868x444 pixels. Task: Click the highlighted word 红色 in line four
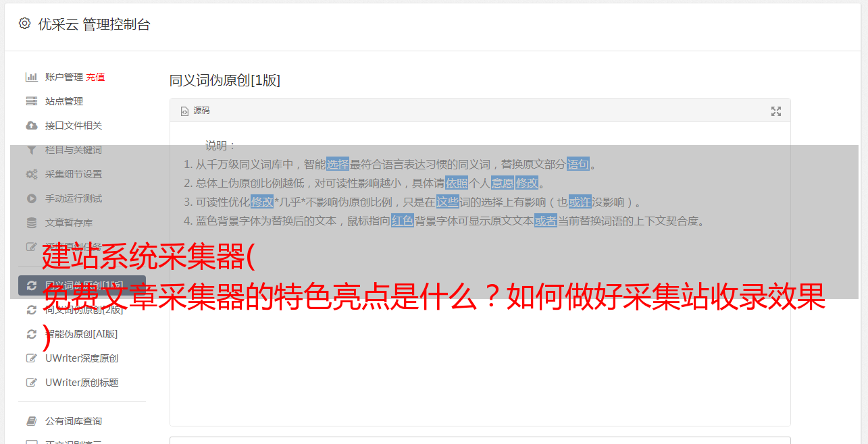point(403,221)
